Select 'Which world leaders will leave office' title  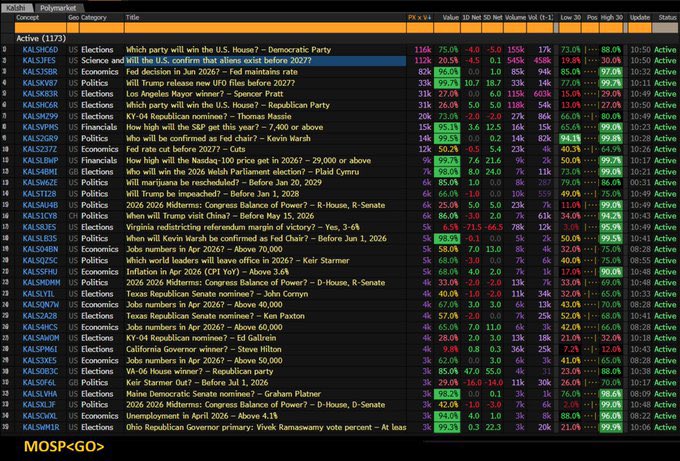(x=238, y=261)
